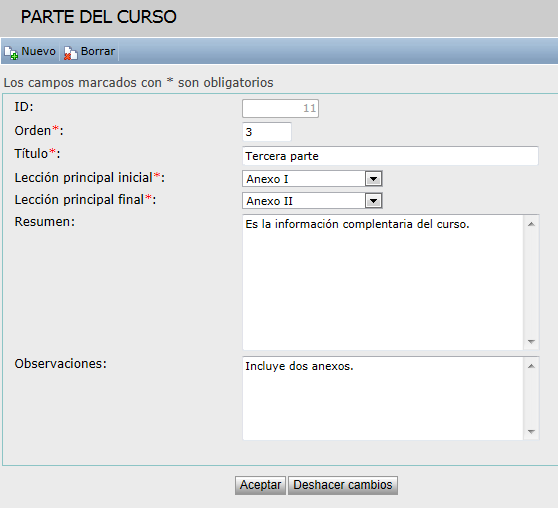Viewport: 558px width, 508px height.
Task: Click the 'Orden' label
Action: pyautogui.click(x=39, y=131)
